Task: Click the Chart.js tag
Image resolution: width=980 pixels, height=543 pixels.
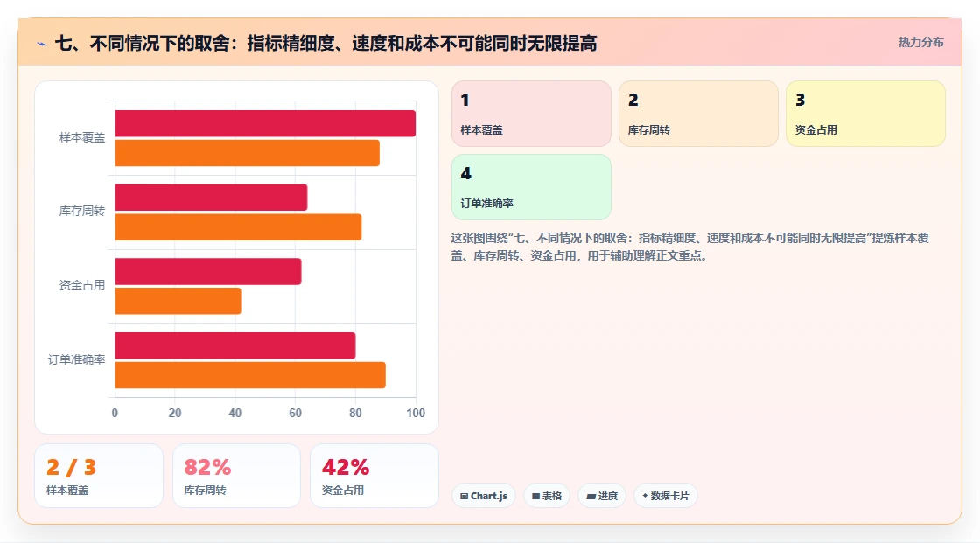Action: click(484, 496)
